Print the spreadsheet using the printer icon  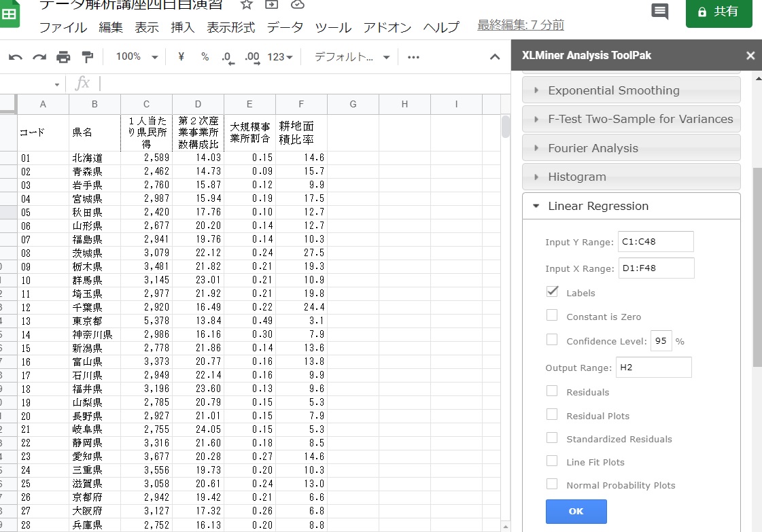click(63, 57)
